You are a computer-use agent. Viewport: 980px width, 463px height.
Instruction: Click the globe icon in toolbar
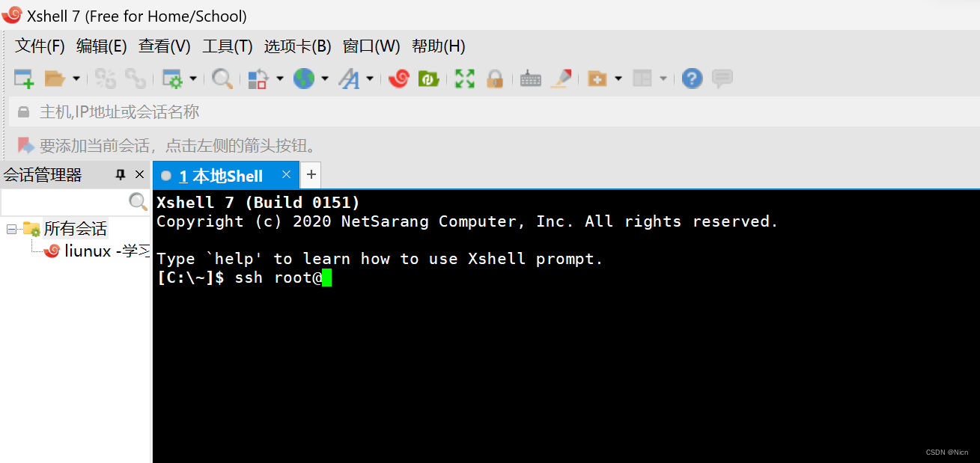303,79
